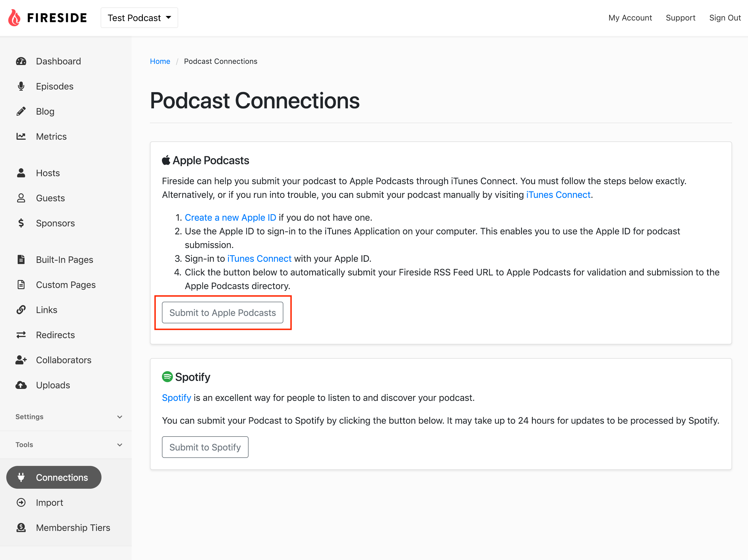Open the Dashboard menu item
748x560 pixels.
(58, 61)
